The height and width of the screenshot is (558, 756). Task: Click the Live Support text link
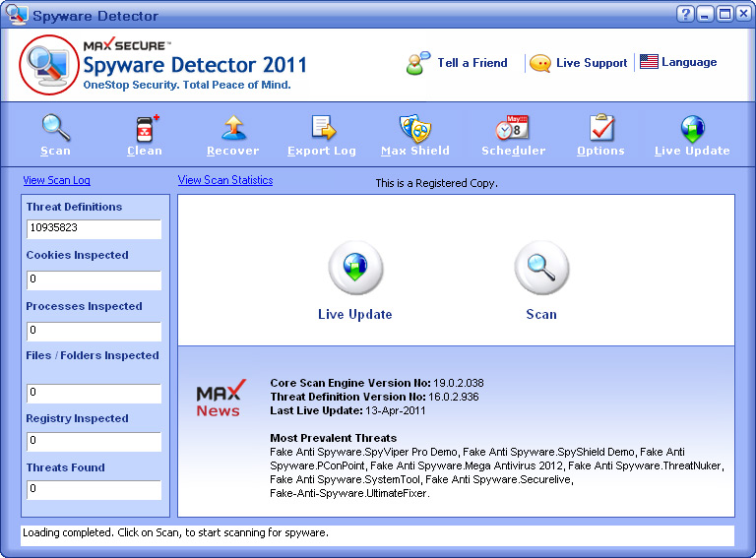[x=592, y=63]
